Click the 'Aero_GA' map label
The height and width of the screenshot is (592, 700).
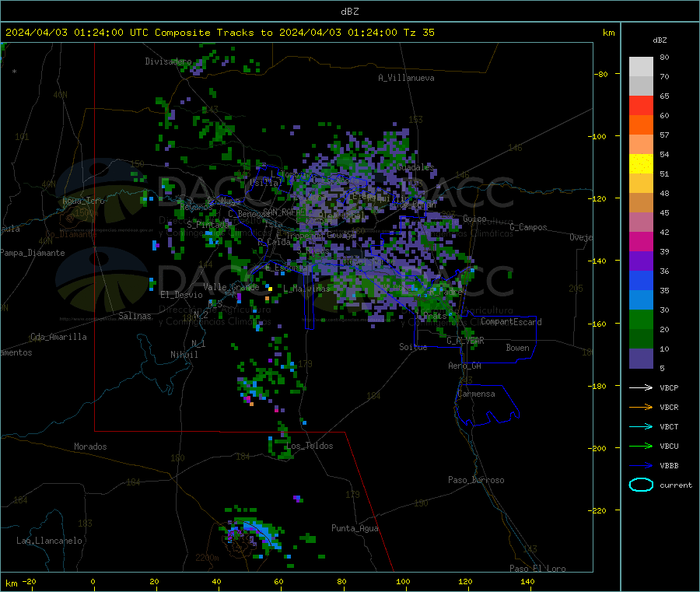click(x=464, y=366)
